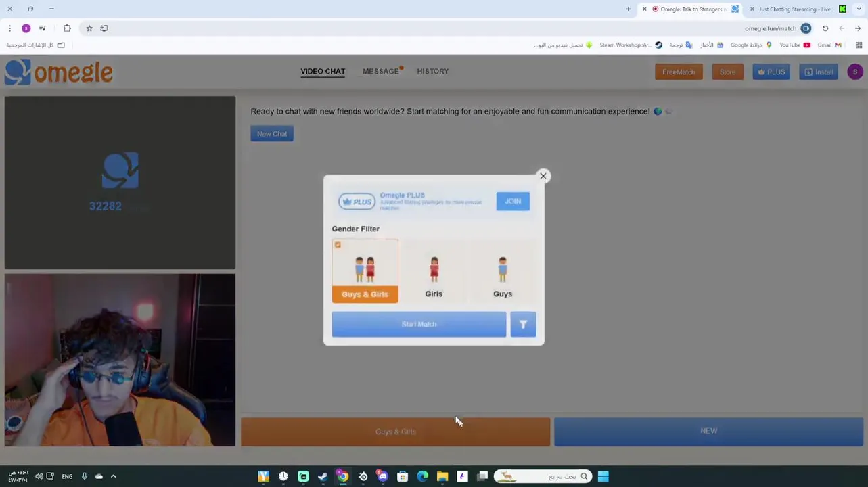This screenshot has width=868, height=487.
Task: Select the Omegle: Talk to Strangers tab
Action: click(x=690, y=9)
